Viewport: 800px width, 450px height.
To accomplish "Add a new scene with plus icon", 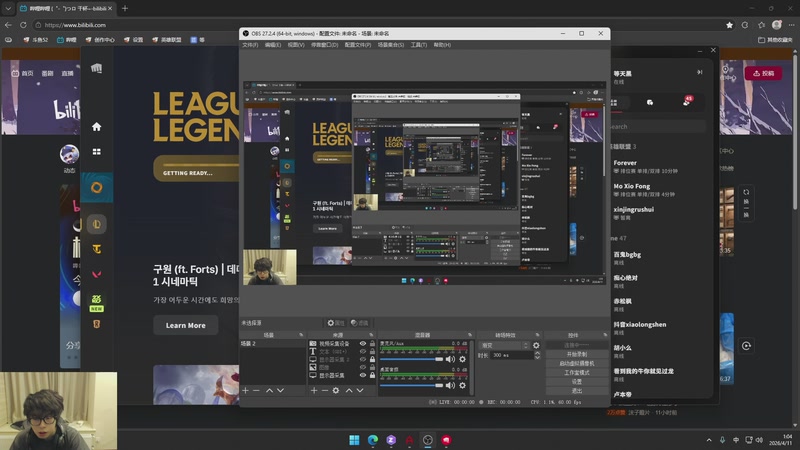I will pyautogui.click(x=245, y=390).
